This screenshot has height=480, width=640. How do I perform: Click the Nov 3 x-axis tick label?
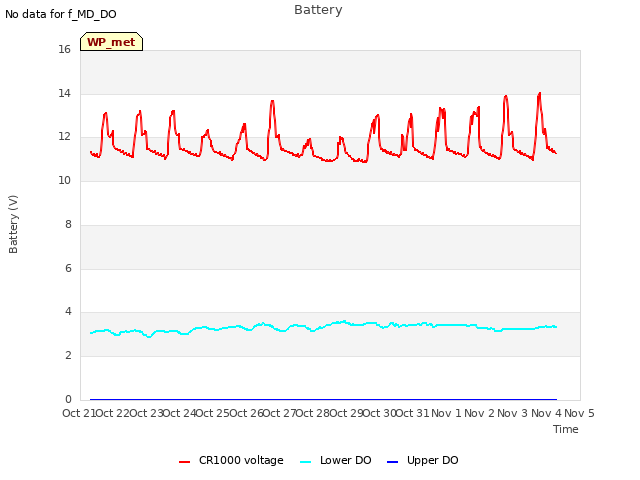click(x=513, y=413)
